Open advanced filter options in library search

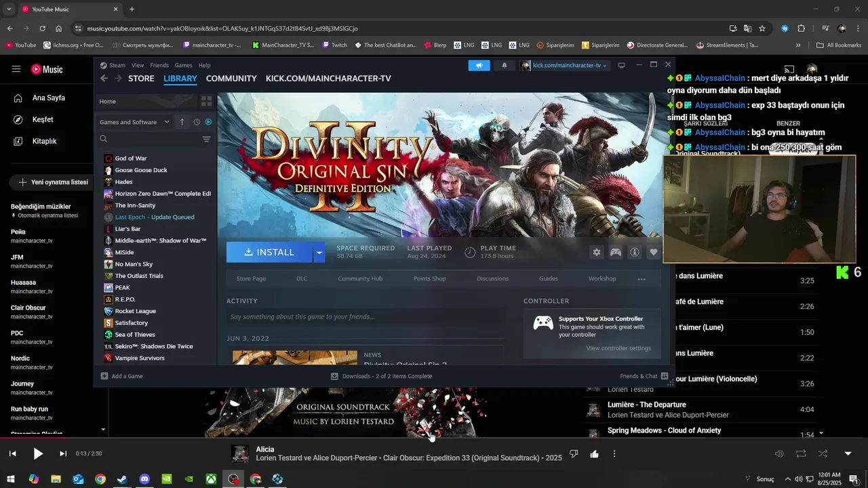[x=206, y=139]
